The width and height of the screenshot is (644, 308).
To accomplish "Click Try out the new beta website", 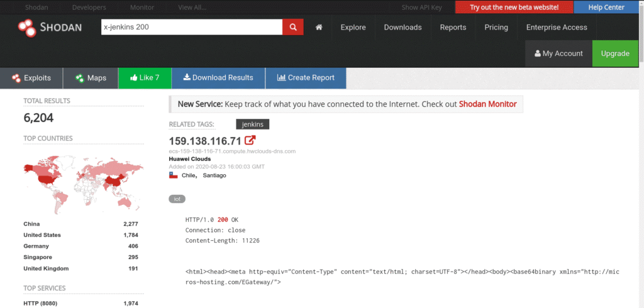I will click(514, 8).
